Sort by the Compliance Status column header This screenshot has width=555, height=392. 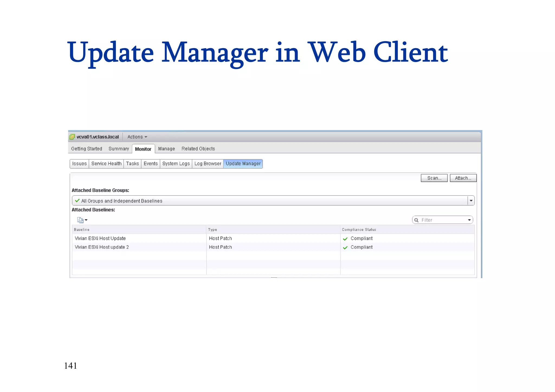coord(407,230)
